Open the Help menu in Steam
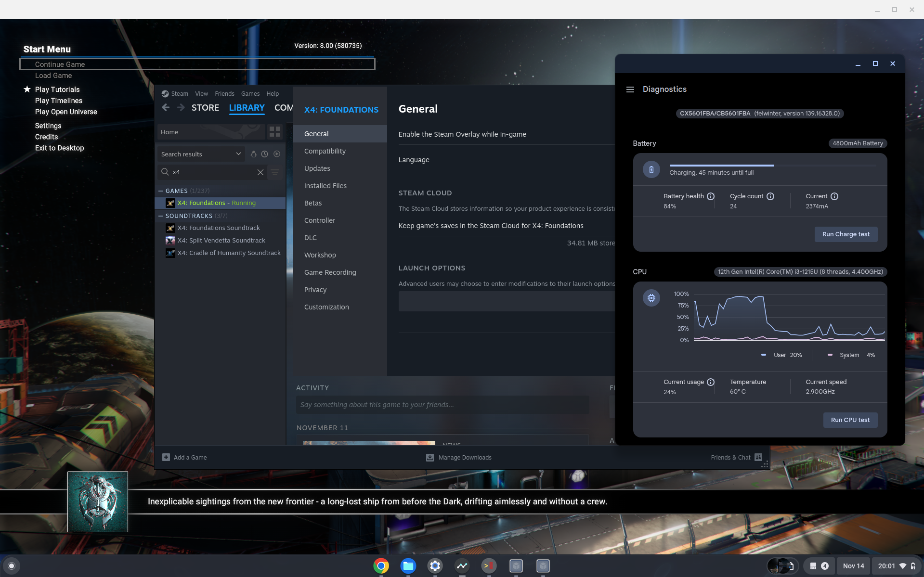The image size is (924, 577). tap(273, 94)
